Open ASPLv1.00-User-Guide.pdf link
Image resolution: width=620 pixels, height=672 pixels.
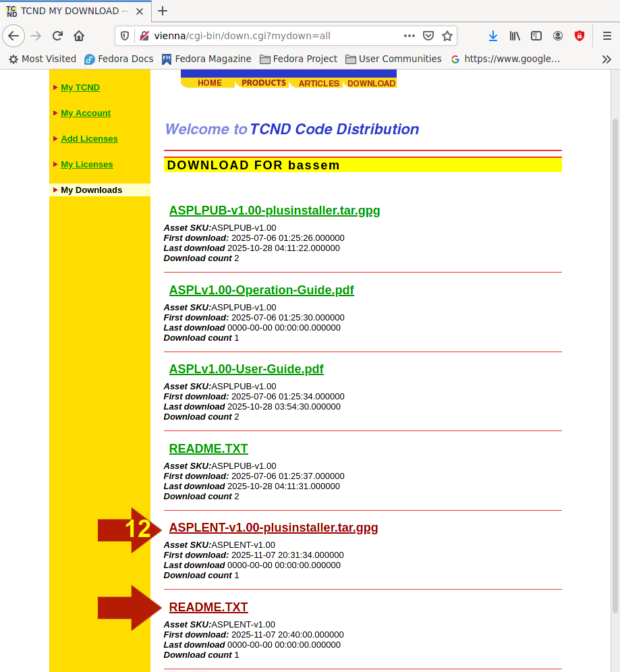(246, 369)
